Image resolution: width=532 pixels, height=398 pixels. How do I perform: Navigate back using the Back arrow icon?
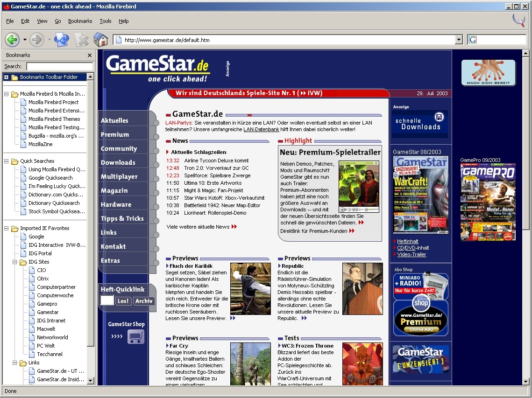point(12,40)
